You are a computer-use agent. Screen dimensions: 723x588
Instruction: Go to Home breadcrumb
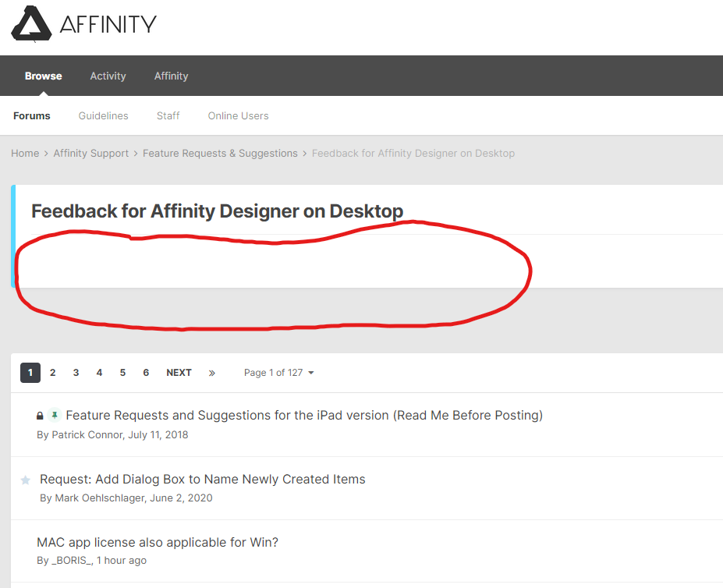click(25, 153)
